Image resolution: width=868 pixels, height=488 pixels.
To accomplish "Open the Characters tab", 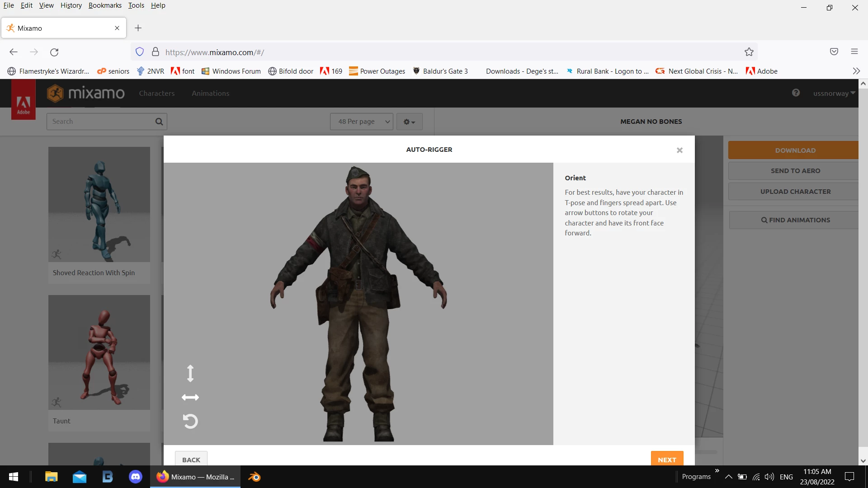I will coord(156,94).
